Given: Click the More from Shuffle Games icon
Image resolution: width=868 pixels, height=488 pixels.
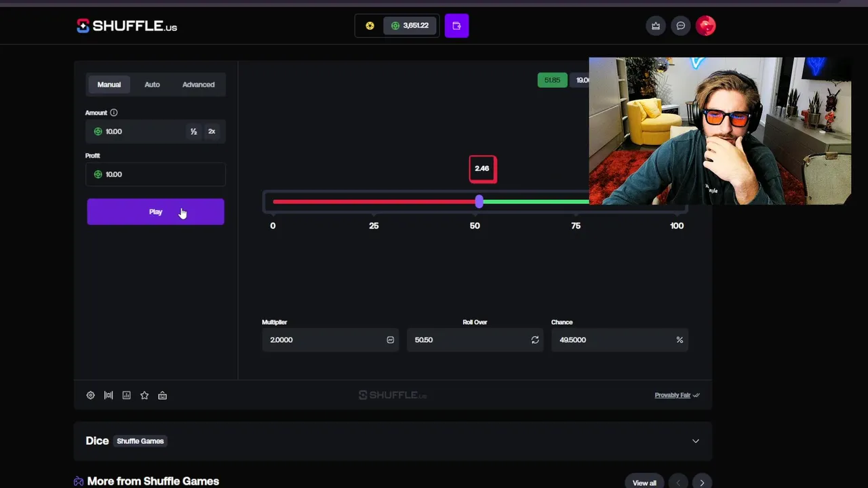Looking at the screenshot, I should (x=79, y=481).
